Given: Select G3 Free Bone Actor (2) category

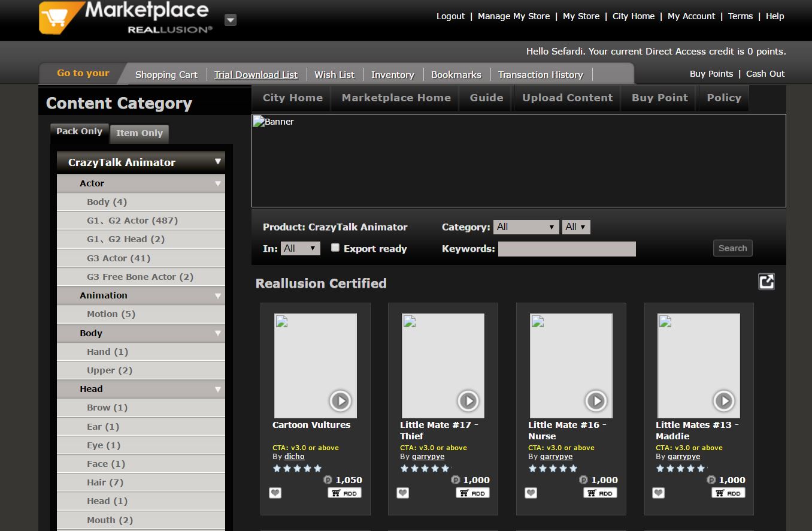Looking at the screenshot, I should click(x=141, y=277).
